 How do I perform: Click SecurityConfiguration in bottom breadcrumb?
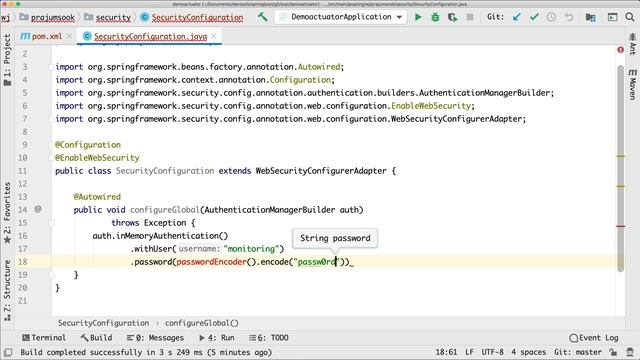103,323
